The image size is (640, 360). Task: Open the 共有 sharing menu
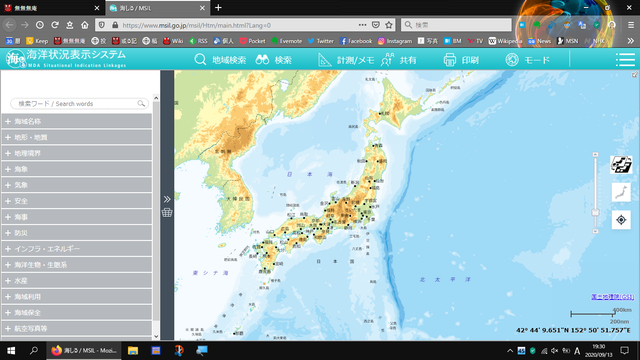click(399, 60)
